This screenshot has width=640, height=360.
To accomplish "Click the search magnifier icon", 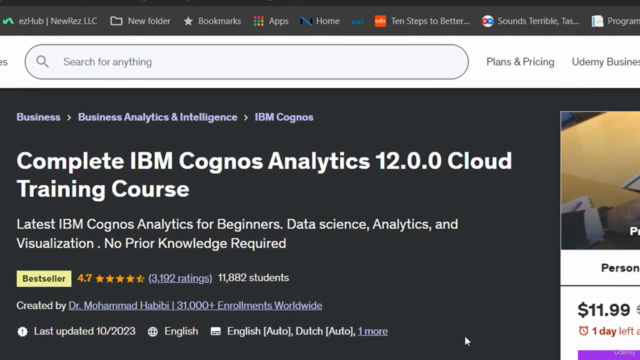I will [42, 62].
